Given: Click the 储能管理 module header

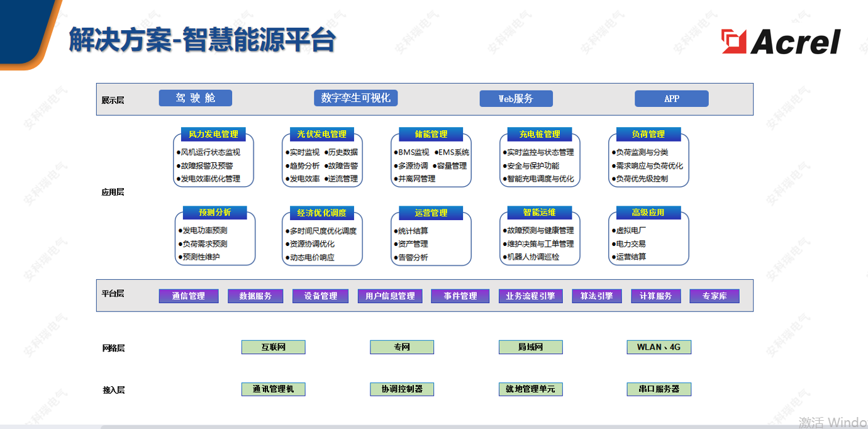Looking at the screenshot, I should click(x=431, y=134).
